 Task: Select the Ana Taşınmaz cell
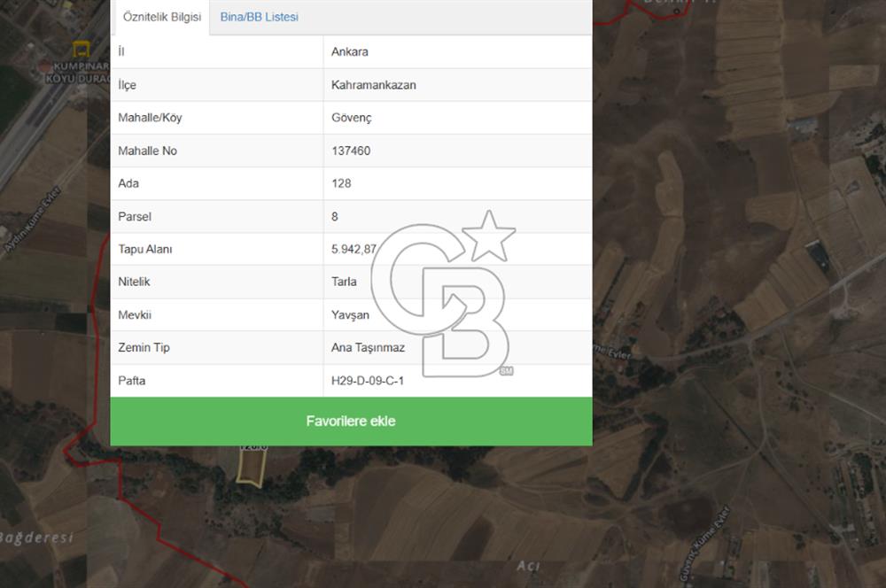click(368, 347)
